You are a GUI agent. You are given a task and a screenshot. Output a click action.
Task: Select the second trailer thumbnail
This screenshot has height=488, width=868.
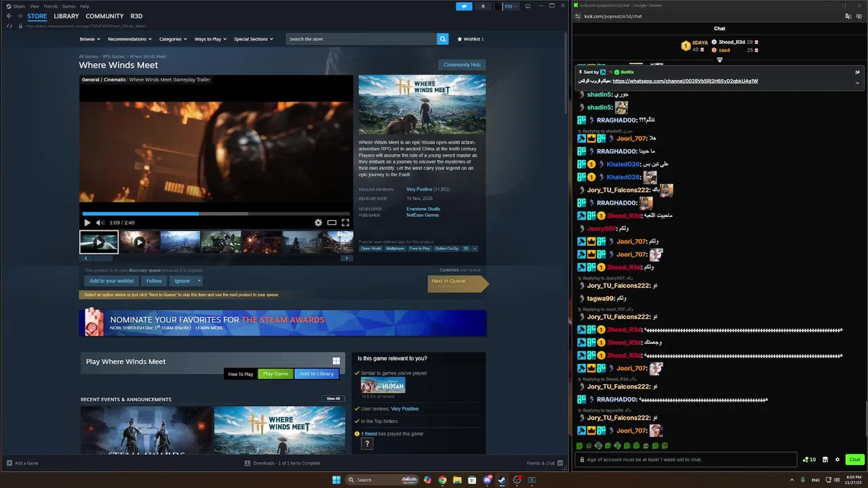pos(139,242)
